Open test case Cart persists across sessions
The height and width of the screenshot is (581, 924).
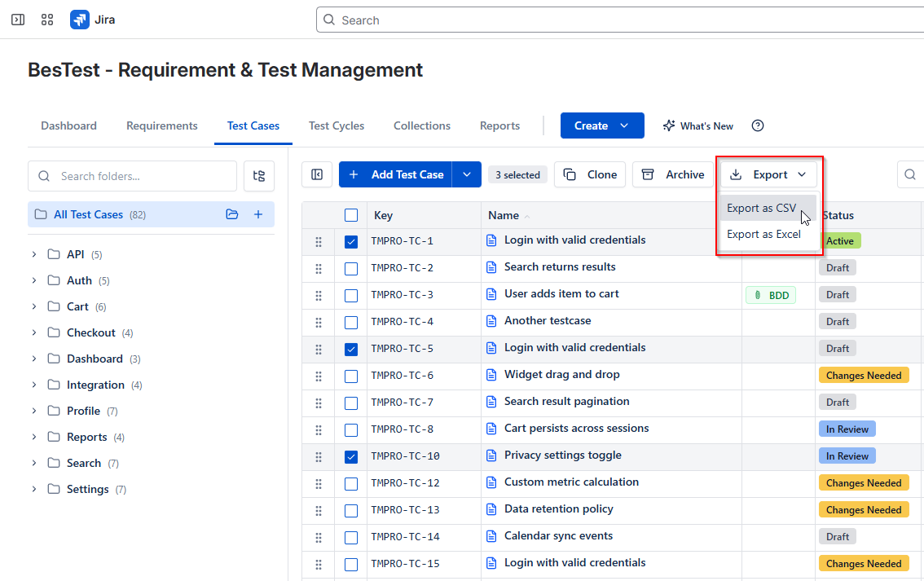coord(576,429)
